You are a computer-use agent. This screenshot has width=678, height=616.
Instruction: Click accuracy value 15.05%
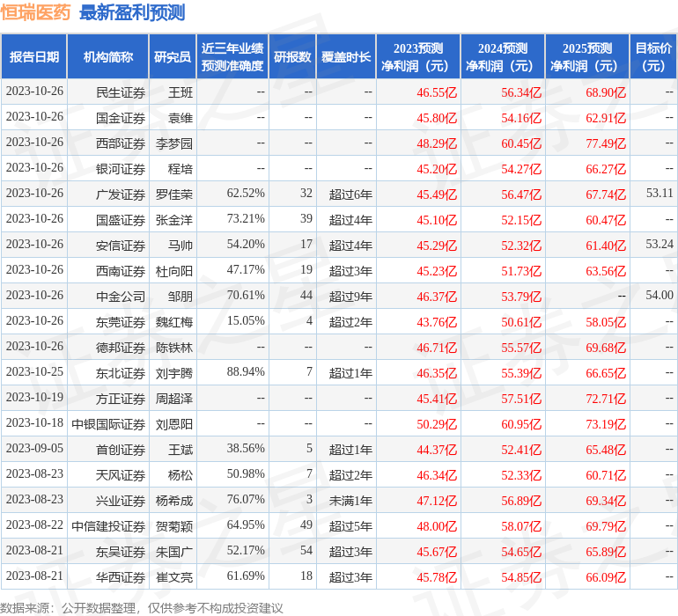tap(246, 320)
